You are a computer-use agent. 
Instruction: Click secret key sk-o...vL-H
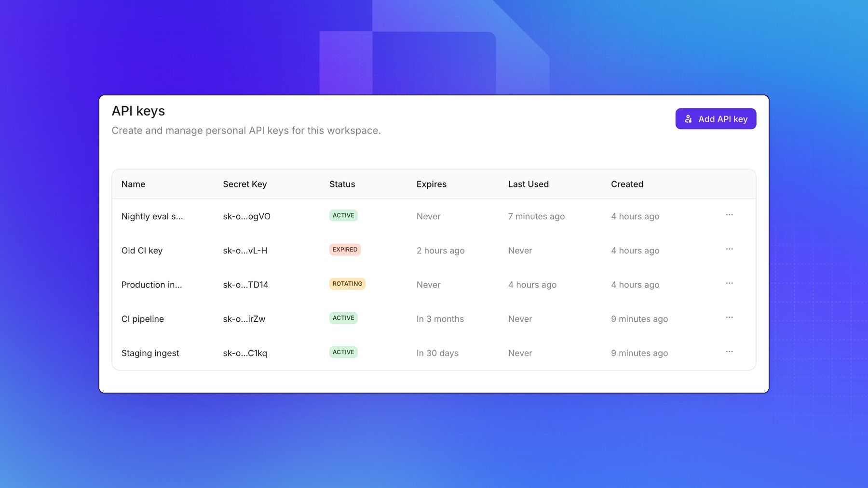pyautogui.click(x=245, y=251)
